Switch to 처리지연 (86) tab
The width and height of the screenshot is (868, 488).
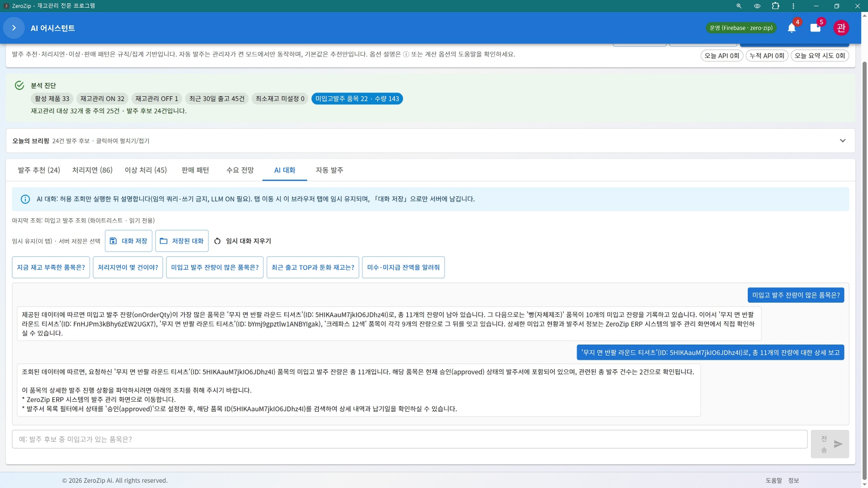(92, 170)
